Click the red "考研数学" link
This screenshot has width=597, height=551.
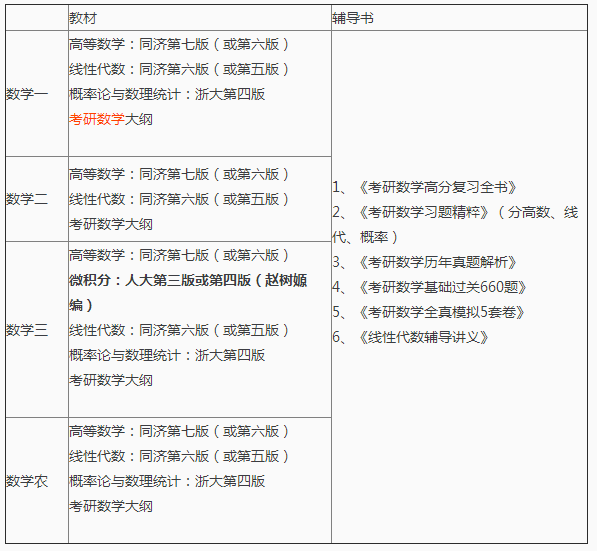[97, 120]
